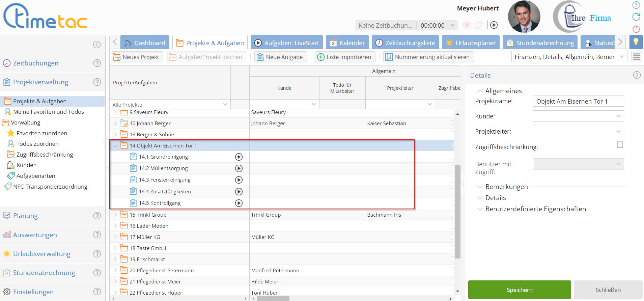Click the lightbulb tips icon
This screenshot has width=644, height=301.
[636, 42]
